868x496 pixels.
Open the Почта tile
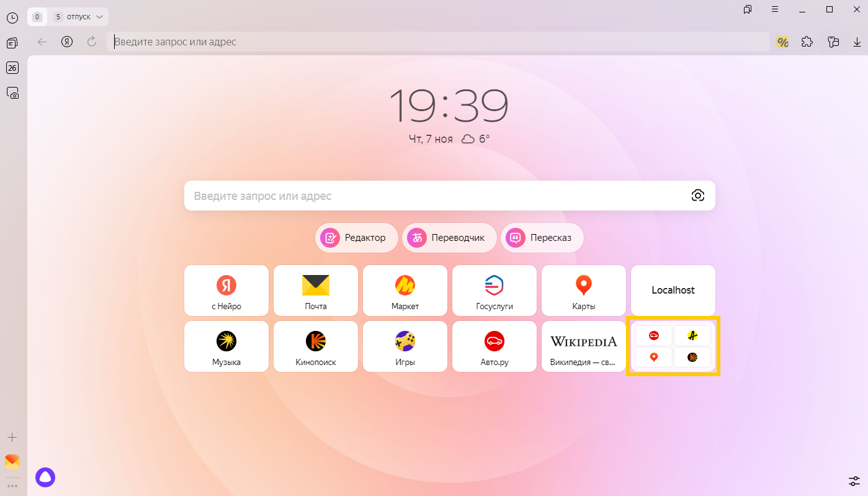pyautogui.click(x=316, y=291)
